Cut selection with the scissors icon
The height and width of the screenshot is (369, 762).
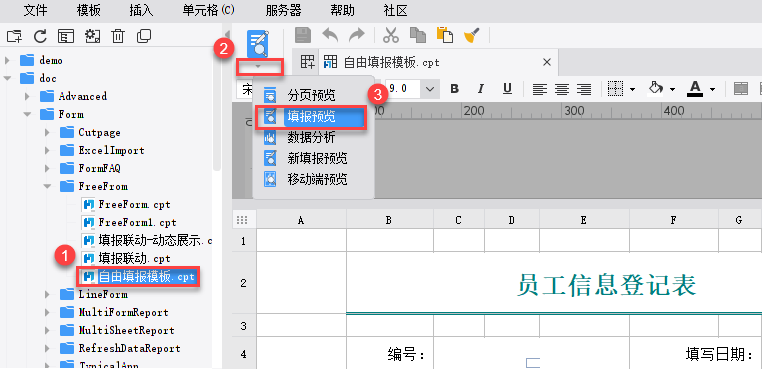point(391,35)
